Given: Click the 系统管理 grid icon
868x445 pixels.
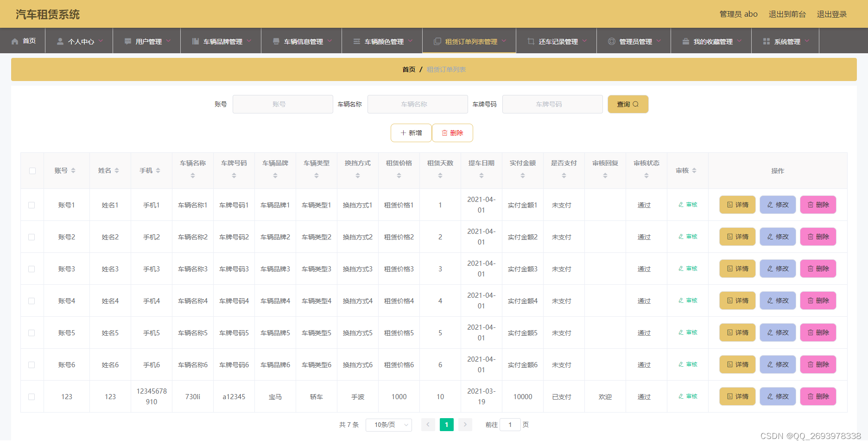Looking at the screenshot, I should 767,41.
